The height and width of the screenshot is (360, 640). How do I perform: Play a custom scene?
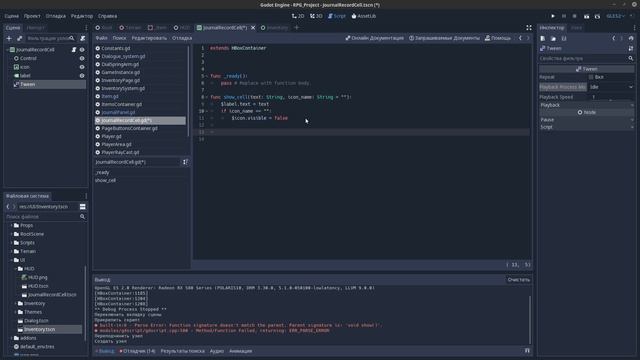[597, 16]
